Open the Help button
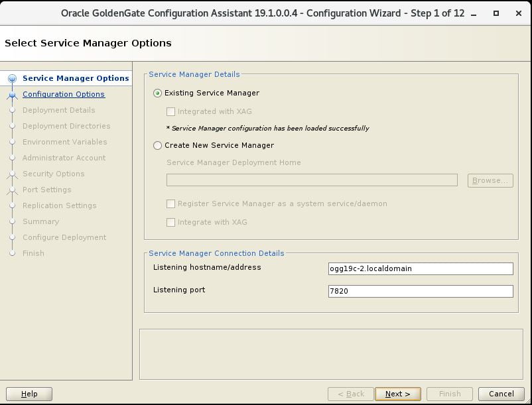The width and height of the screenshot is (532, 405). pyautogui.click(x=29, y=394)
